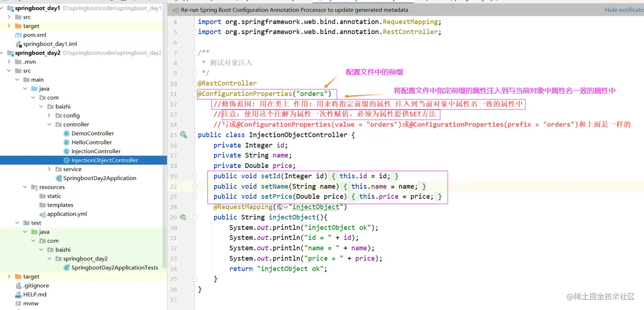Image resolution: width=644 pixels, height=310 pixels.
Task: Click the HELP.md markdown file icon
Action: [18, 295]
